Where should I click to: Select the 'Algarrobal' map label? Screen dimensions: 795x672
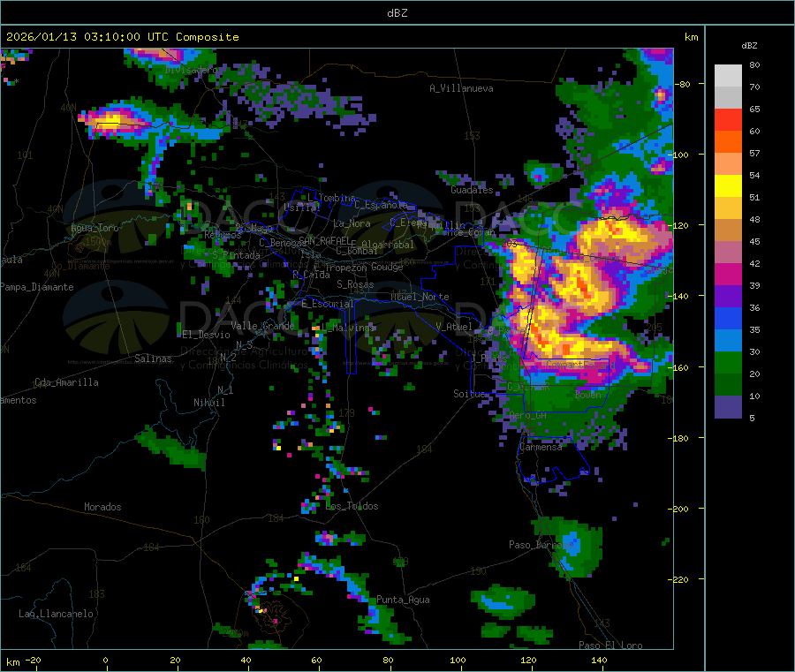coord(388,245)
